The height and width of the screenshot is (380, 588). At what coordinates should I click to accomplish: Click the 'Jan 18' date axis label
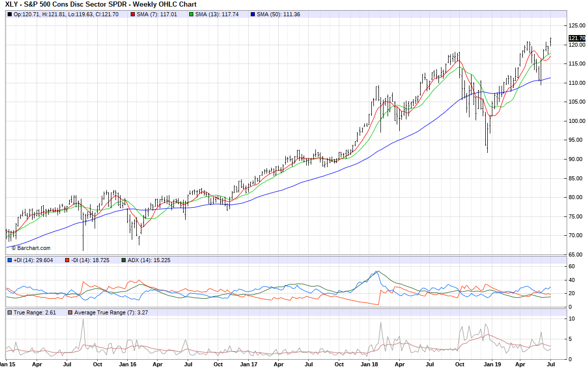point(369,364)
